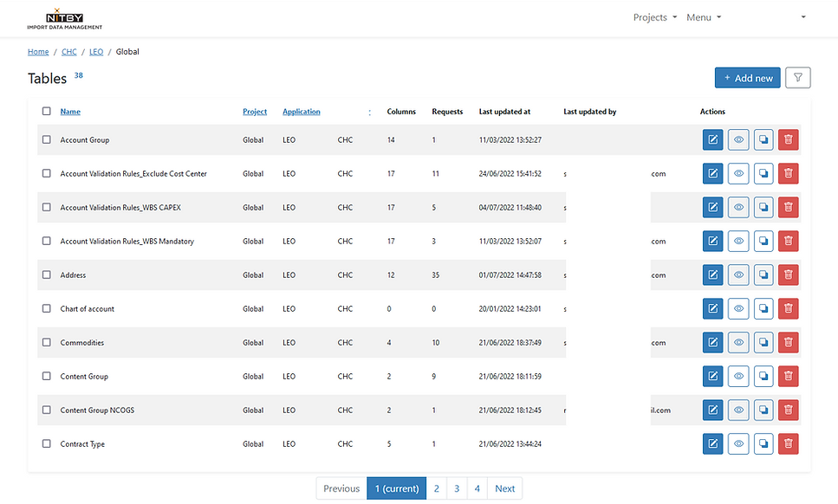The image size is (838, 504).
Task: Click the Tables count badge 38
Action: 79,75
